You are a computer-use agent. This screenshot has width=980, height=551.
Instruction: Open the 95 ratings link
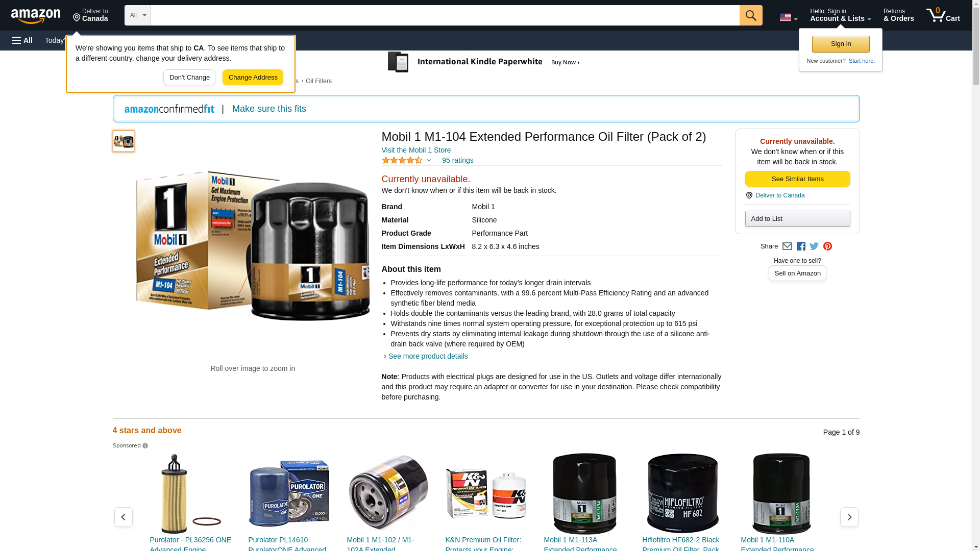457,160
